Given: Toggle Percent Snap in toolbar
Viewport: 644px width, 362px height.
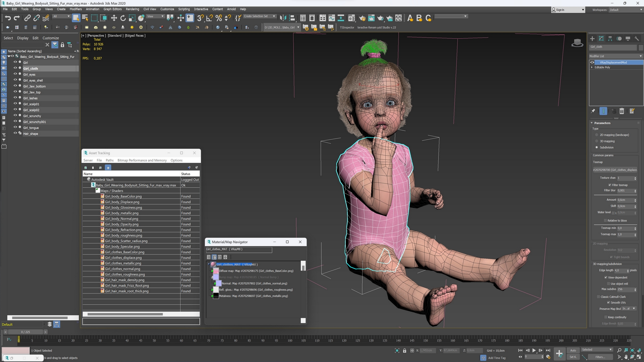Looking at the screenshot, I should click(219, 18).
